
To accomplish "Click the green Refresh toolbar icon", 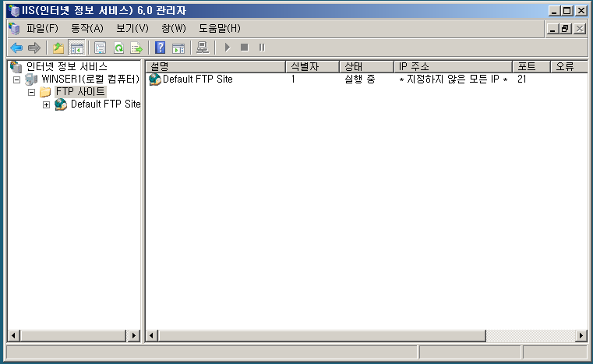I will [118, 48].
